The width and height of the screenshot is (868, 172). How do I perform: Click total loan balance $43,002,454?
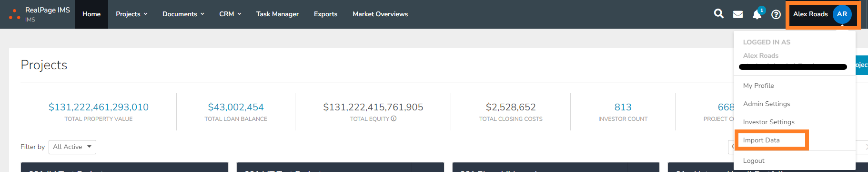point(236,107)
